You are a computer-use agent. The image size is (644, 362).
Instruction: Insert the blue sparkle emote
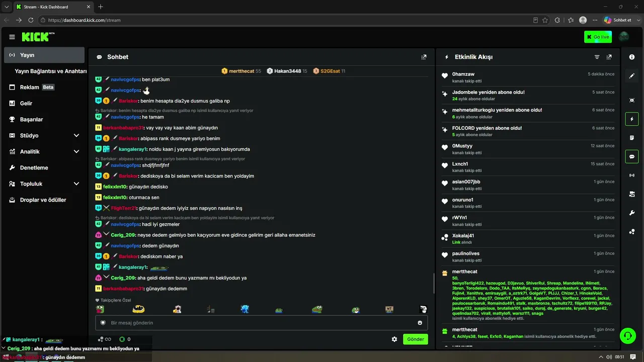(245, 309)
